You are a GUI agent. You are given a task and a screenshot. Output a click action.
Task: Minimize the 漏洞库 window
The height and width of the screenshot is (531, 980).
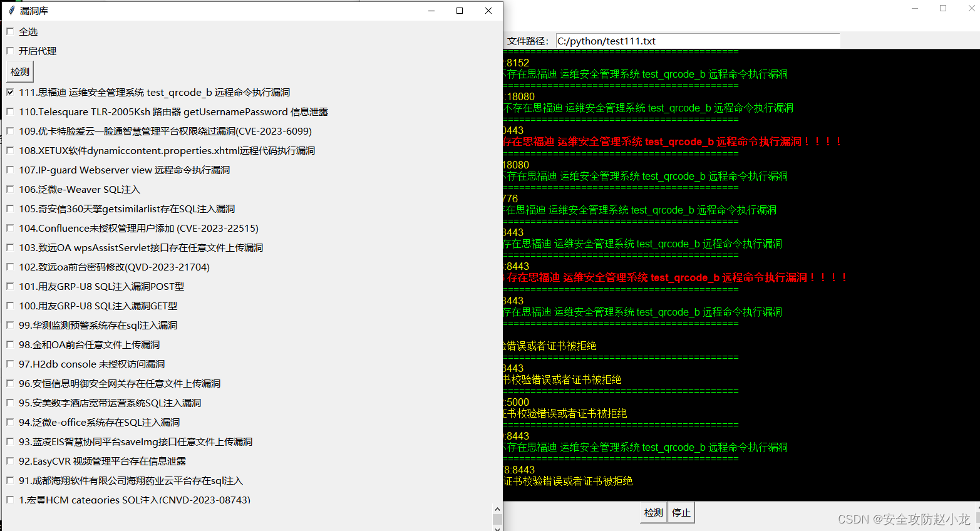[431, 11]
